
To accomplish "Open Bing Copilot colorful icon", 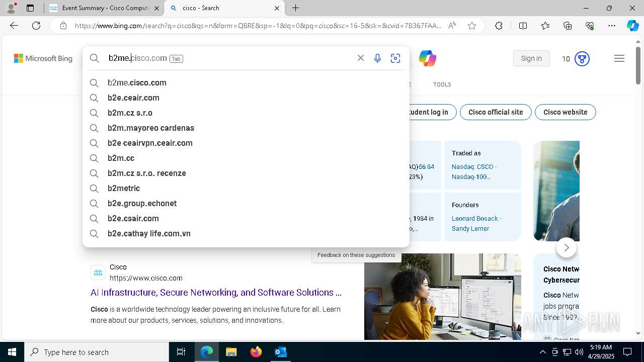I will [427, 58].
